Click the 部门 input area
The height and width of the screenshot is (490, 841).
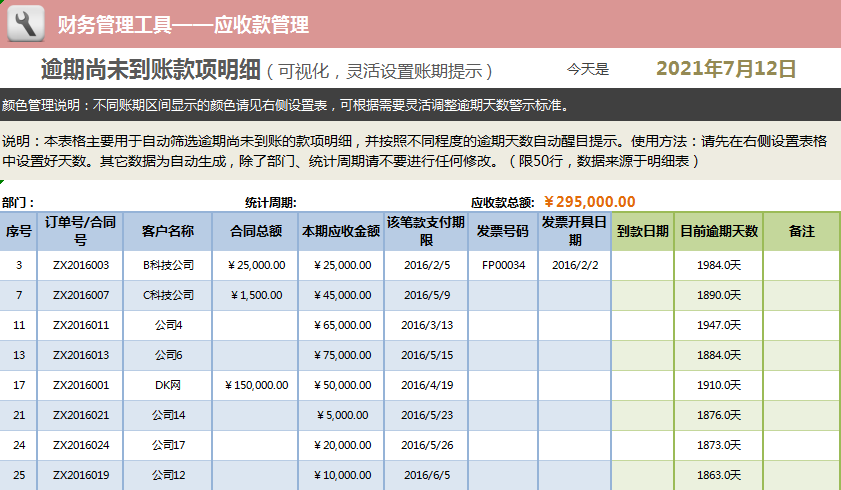tap(139, 203)
